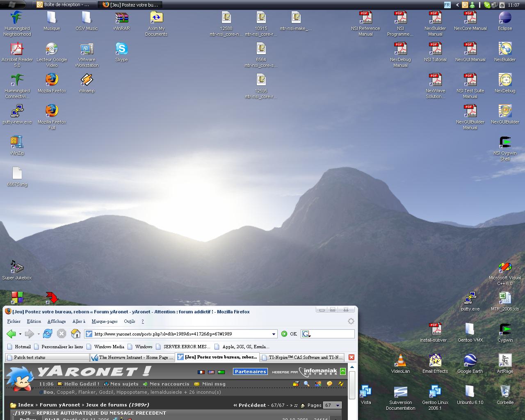Expand the URL bar history dropdown
Screen dimensions: 525x420
274,334
